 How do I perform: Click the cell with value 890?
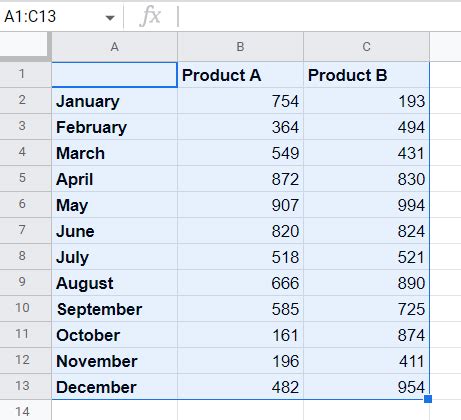click(366, 283)
